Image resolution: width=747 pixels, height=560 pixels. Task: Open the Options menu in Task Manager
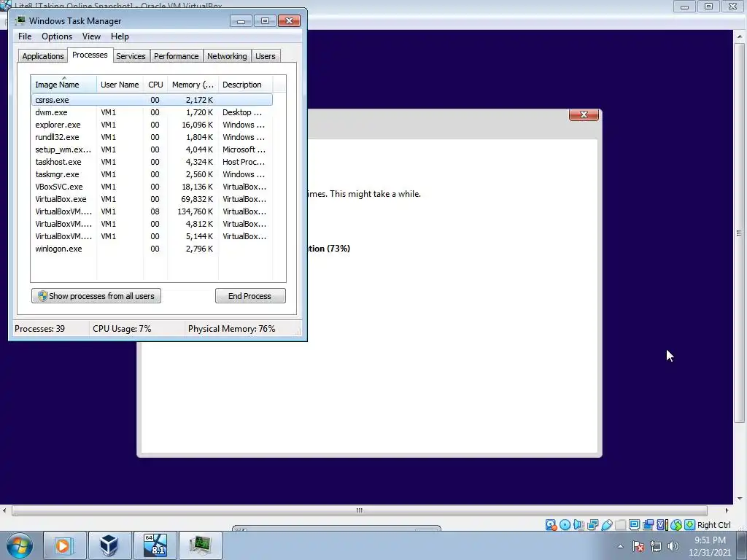click(x=57, y=36)
